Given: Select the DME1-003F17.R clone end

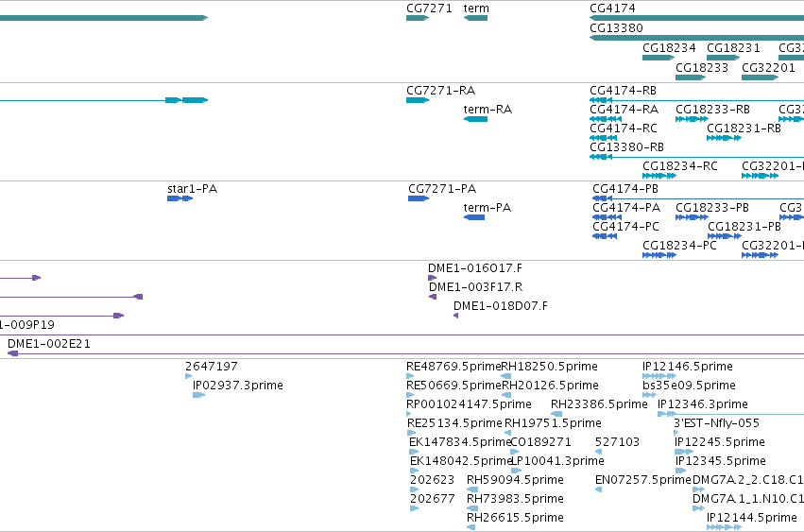Looking at the screenshot, I should click(433, 297).
